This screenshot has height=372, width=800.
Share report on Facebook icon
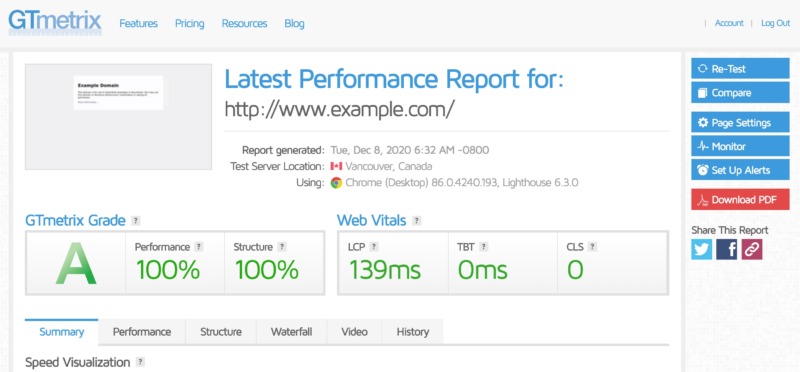727,249
